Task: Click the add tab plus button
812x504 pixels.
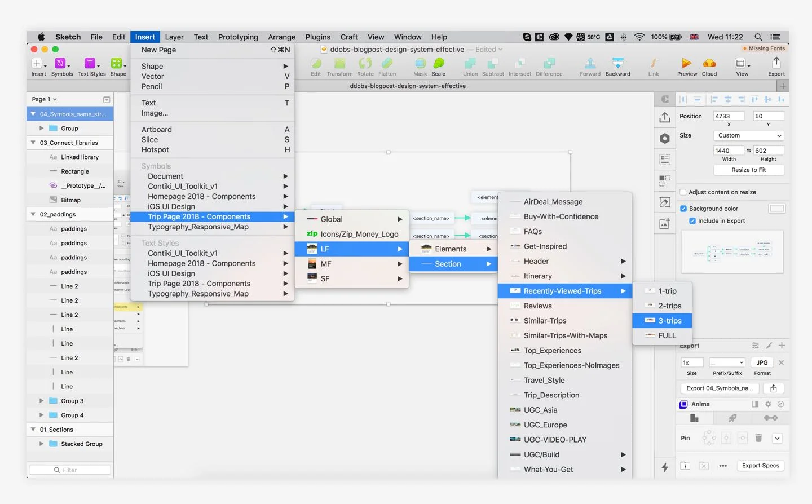Action: 783,86
